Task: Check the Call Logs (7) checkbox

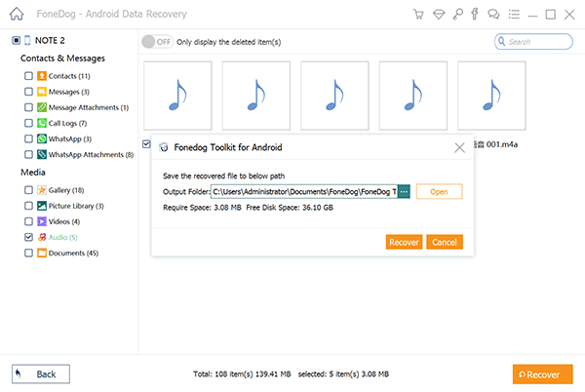Action: click(28, 123)
